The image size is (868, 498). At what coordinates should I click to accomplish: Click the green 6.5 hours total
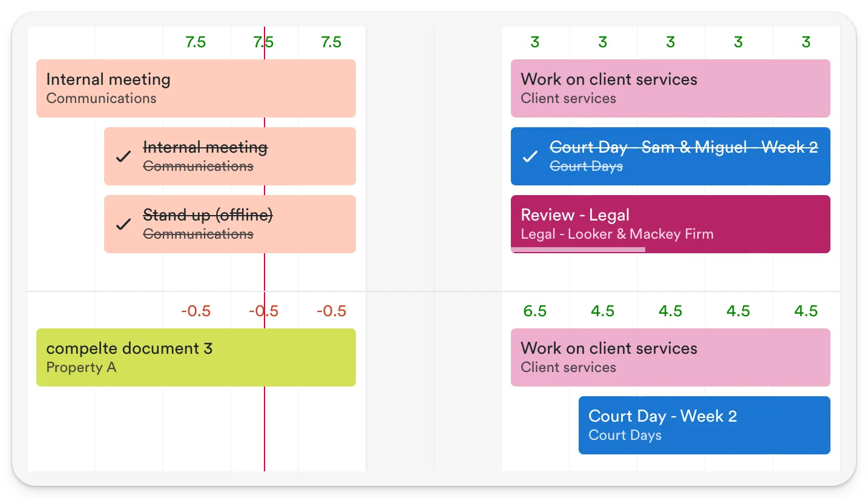[535, 311]
